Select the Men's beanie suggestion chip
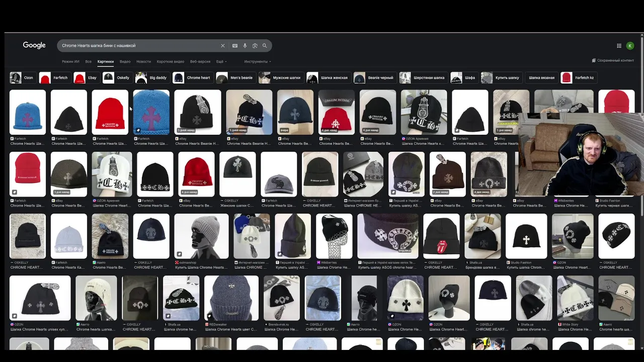Viewport: 644px width, 362px height. pos(235,78)
